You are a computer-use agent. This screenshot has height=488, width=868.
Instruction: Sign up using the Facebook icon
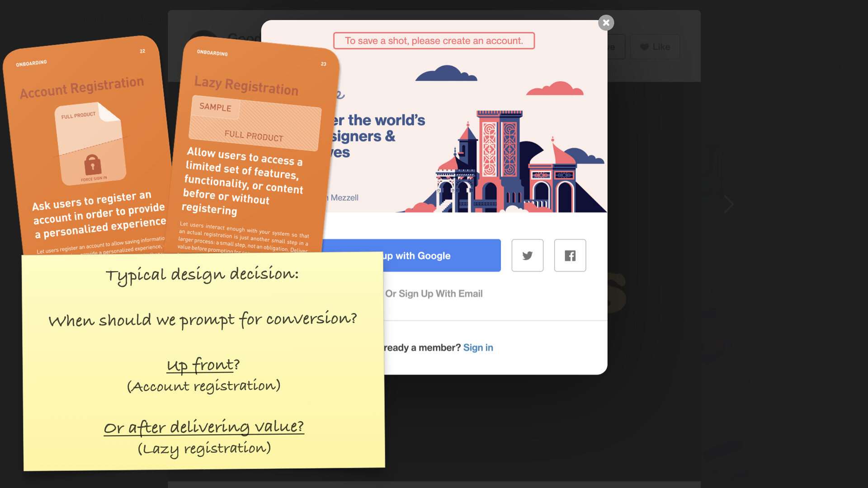[570, 255]
